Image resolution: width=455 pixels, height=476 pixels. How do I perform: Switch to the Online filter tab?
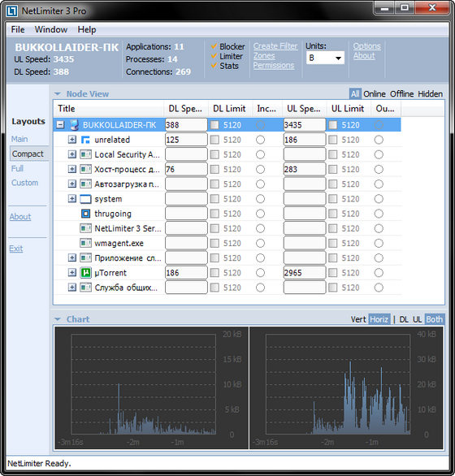(x=375, y=93)
